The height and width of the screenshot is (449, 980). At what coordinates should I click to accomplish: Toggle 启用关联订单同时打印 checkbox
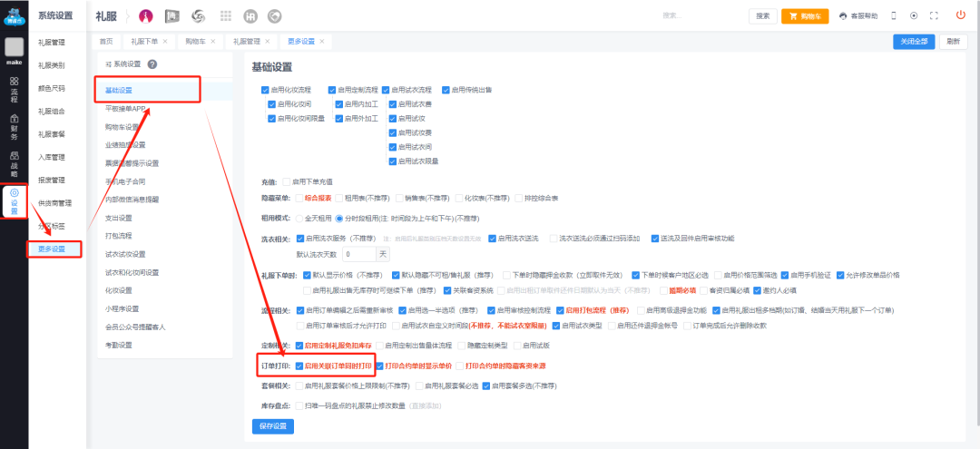[x=299, y=366]
